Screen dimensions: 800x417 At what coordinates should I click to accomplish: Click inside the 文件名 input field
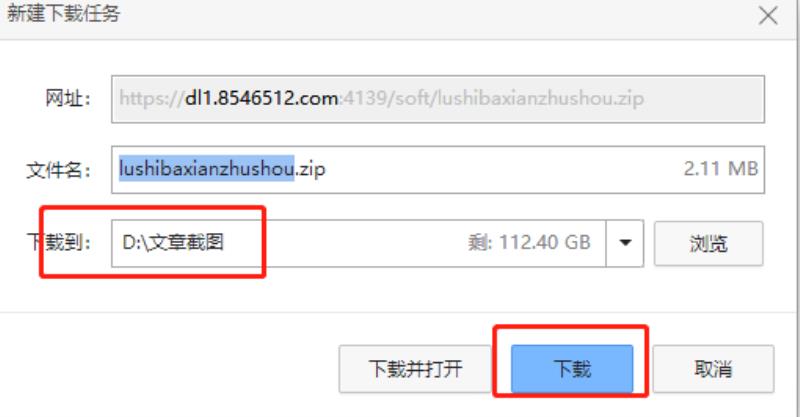(438, 169)
